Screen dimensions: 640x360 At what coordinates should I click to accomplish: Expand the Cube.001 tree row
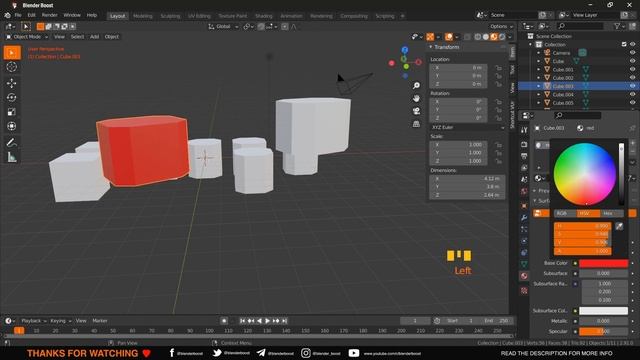pyautogui.click(x=538, y=69)
